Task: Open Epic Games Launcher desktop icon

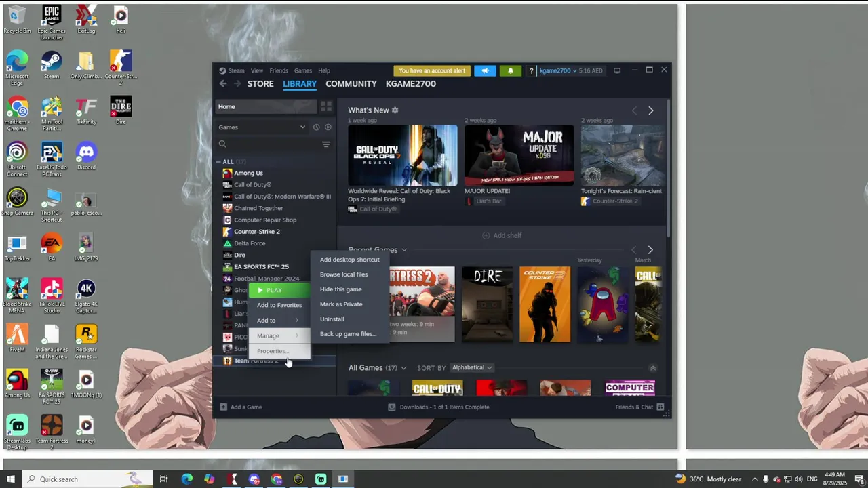Action: point(52,22)
